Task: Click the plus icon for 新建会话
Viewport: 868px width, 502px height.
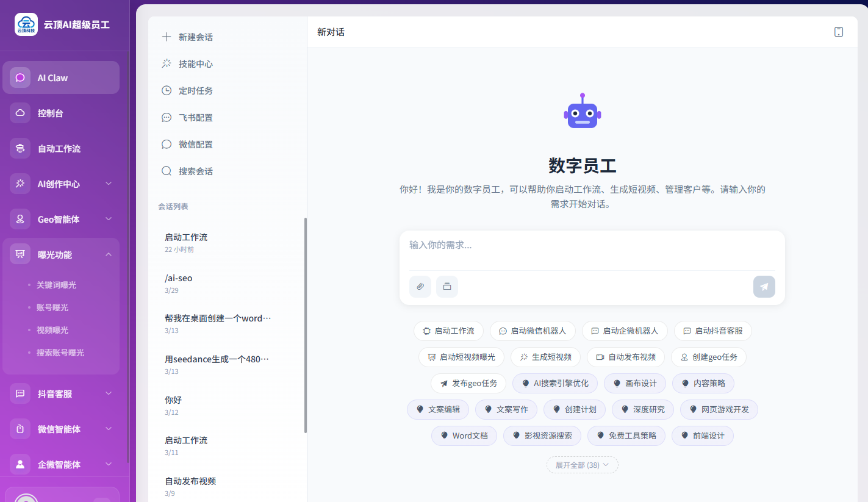Action: tap(166, 37)
